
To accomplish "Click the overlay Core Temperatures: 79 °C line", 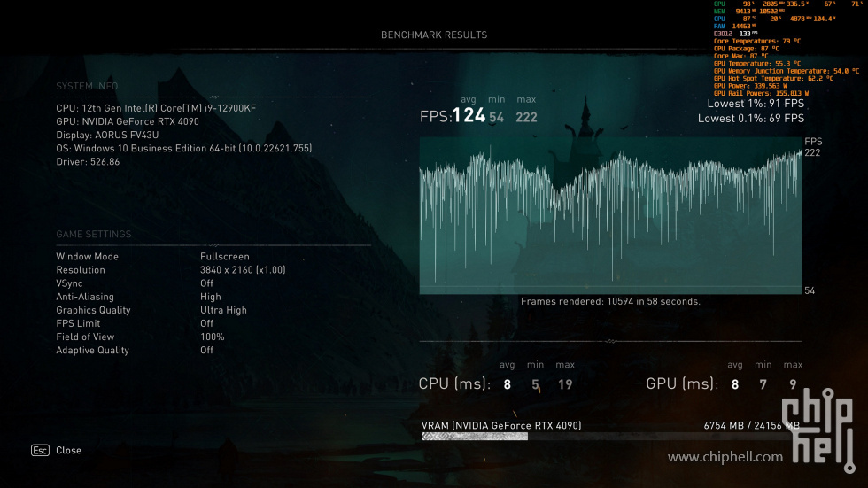I will point(757,41).
